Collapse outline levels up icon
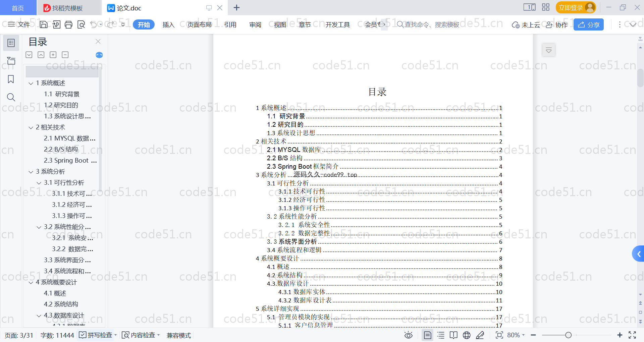Screen dimensions: 644x342 (41, 55)
